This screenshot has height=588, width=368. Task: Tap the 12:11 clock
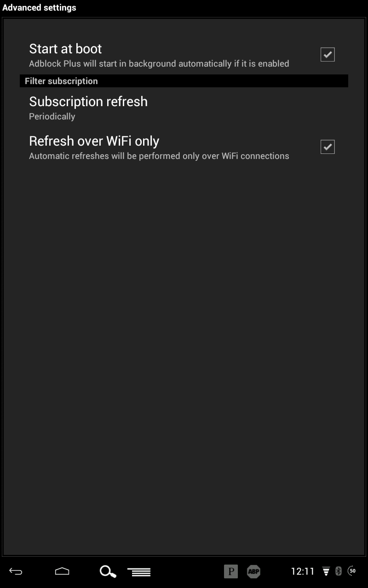pyautogui.click(x=303, y=571)
